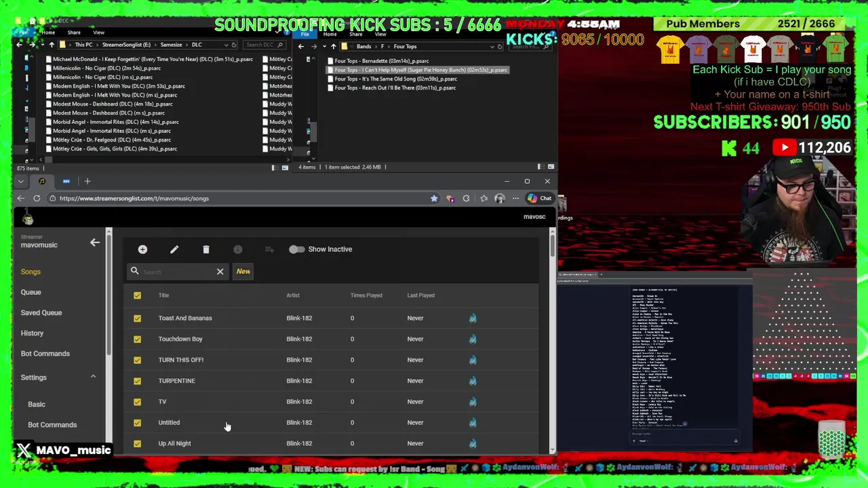This screenshot has height=488, width=868.
Task: Click the trash delete songs icon
Action: point(206,249)
